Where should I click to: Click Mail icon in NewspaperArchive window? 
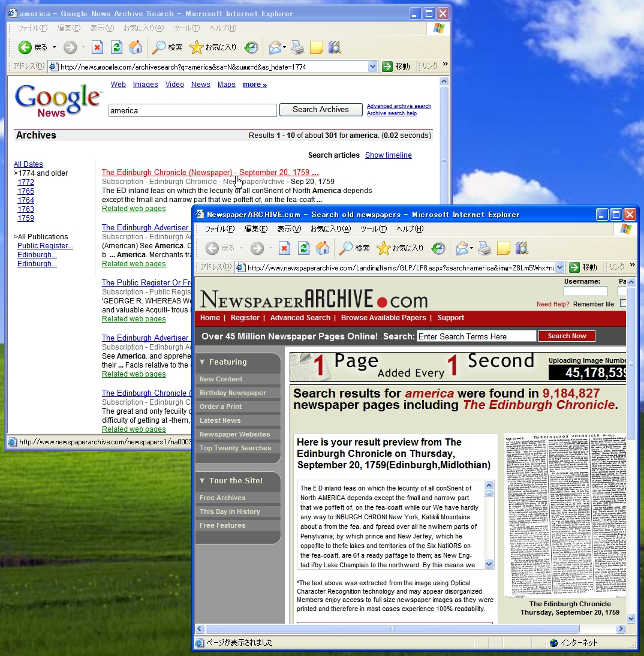(462, 248)
